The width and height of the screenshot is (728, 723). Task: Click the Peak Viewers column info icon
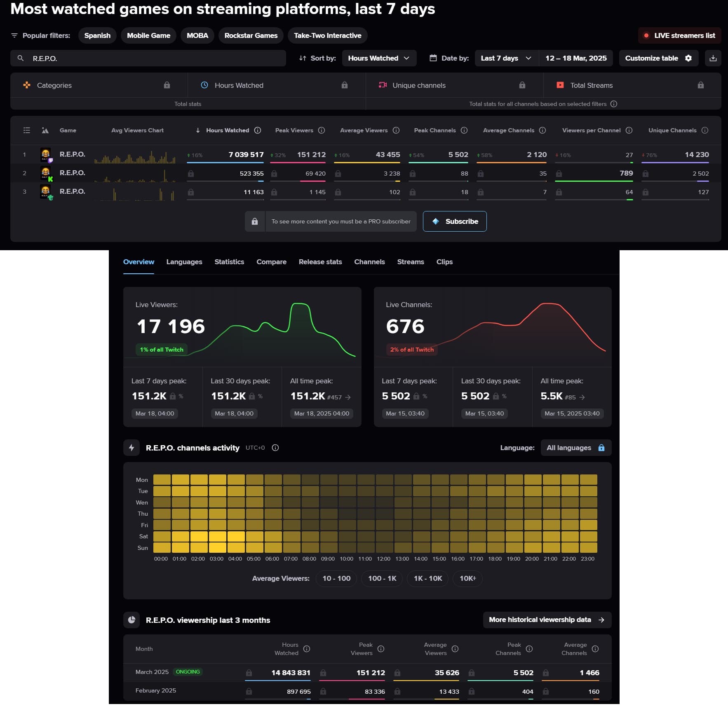322,130
